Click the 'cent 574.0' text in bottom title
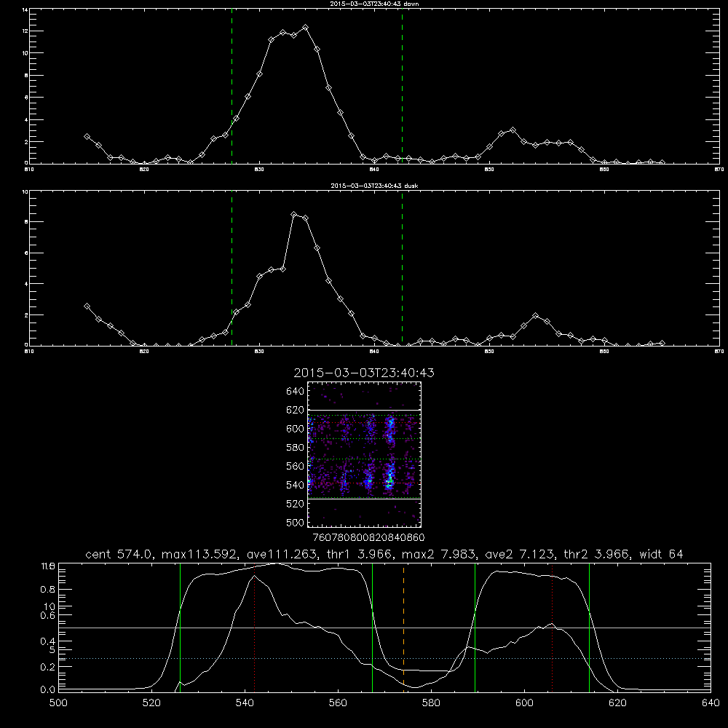This screenshot has height=728, width=728. pos(119,554)
